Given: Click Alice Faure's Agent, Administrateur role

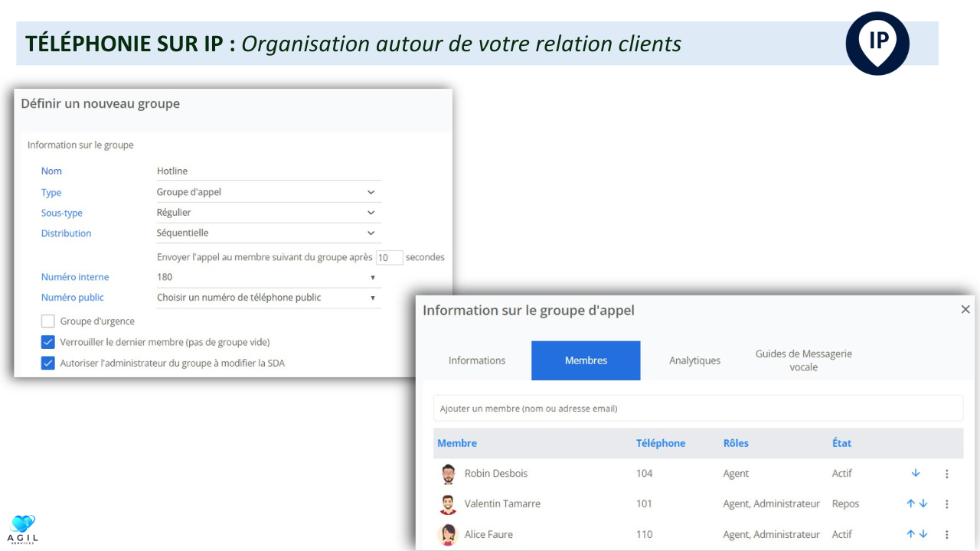Looking at the screenshot, I should point(772,535).
